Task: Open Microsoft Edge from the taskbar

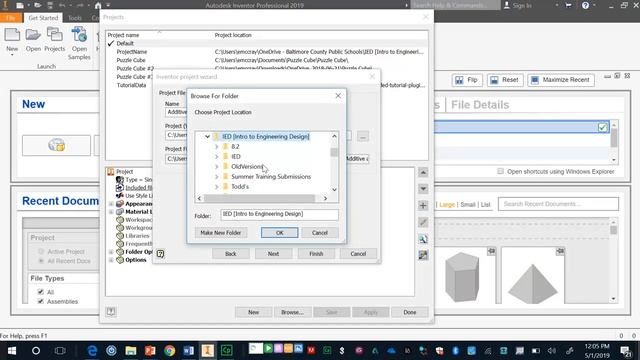Action: click(x=92, y=350)
